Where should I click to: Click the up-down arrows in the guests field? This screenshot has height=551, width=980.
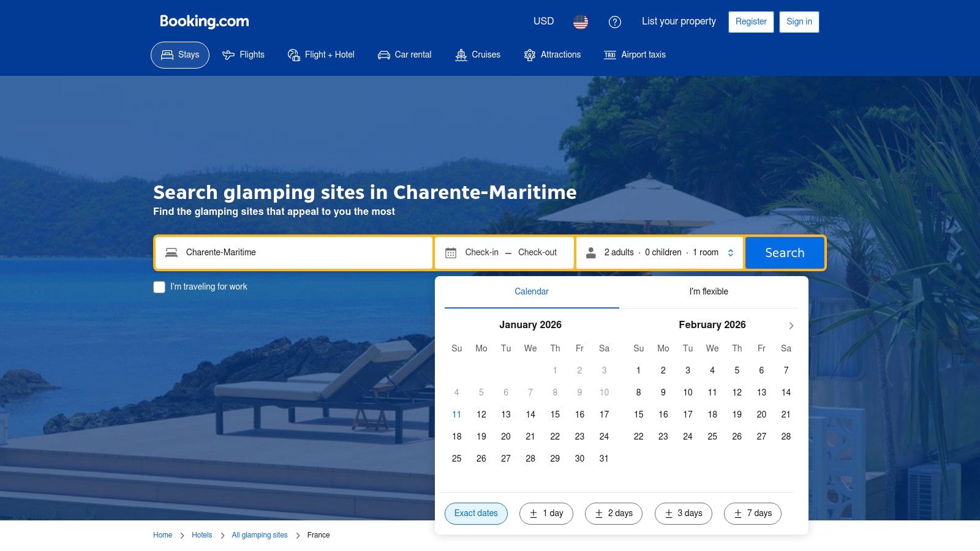pyautogui.click(x=731, y=253)
